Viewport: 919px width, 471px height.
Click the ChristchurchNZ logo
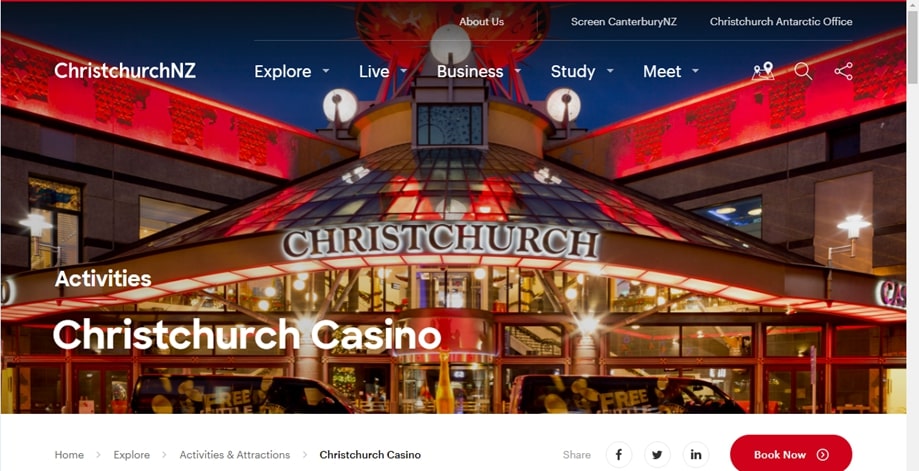(125, 71)
